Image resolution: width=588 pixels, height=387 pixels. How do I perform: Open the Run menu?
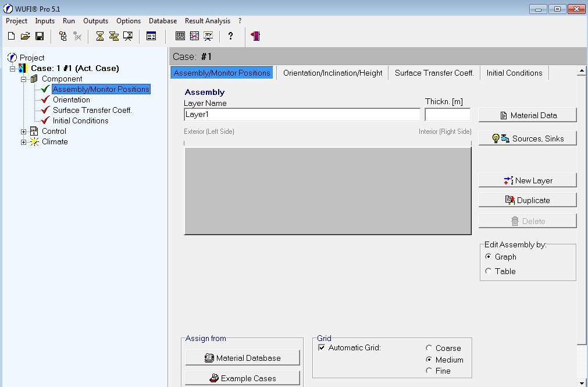[x=69, y=21]
